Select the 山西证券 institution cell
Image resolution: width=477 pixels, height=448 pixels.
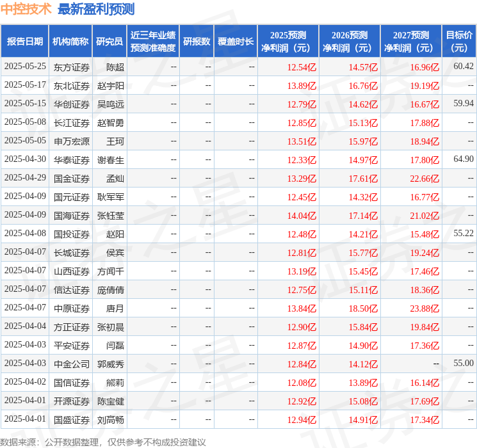[72, 271]
